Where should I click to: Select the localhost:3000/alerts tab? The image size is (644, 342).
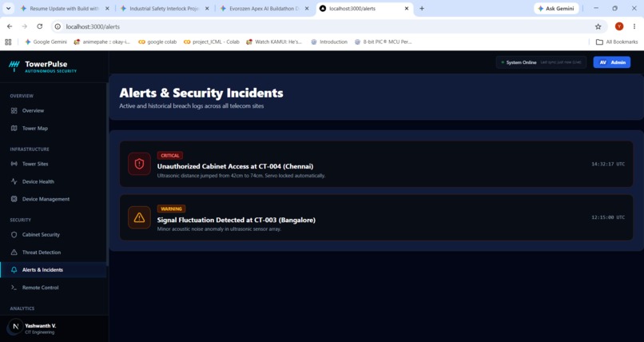pyautogui.click(x=364, y=8)
